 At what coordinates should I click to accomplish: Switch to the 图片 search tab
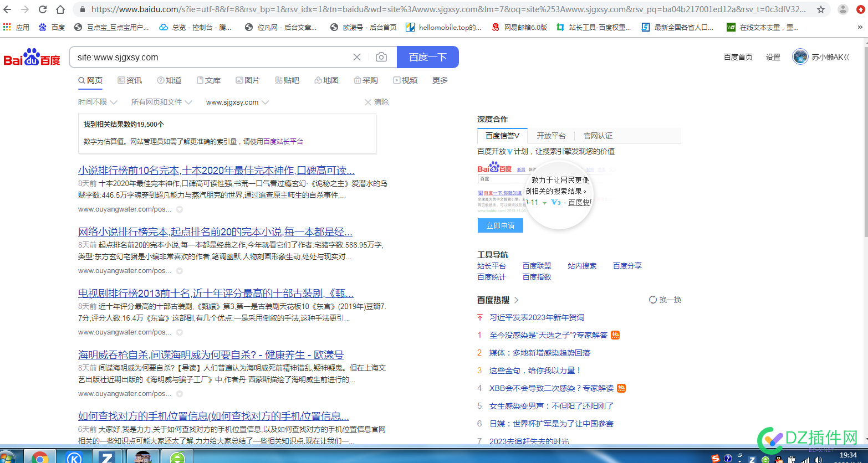[248, 80]
